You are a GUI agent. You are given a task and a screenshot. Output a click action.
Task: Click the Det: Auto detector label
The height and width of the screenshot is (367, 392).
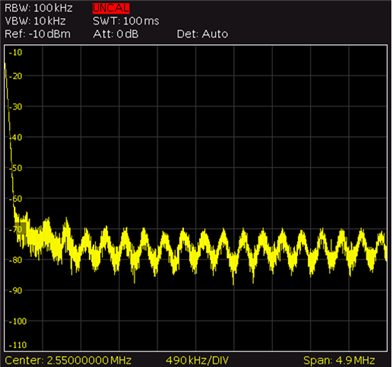click(x=202, y=34)
